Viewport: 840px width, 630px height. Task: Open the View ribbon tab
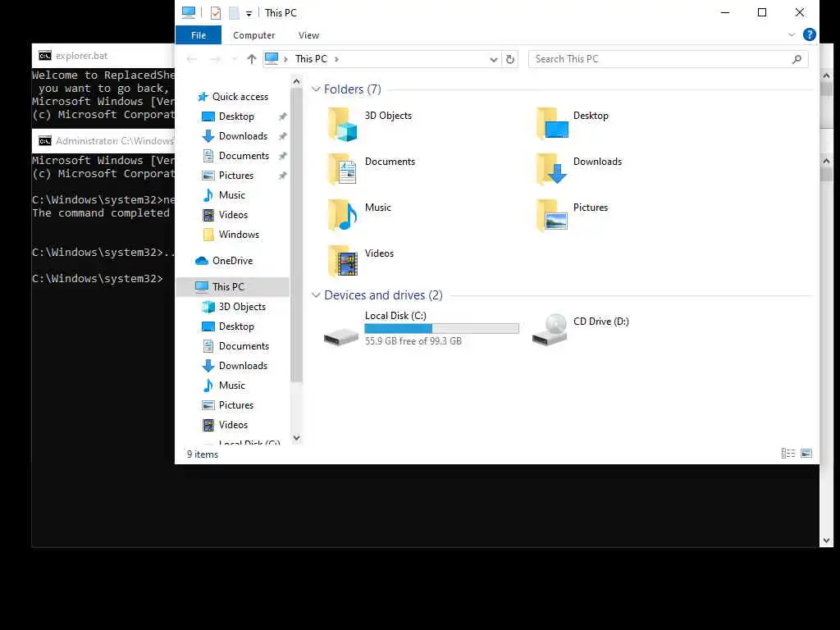coord(308,34)
